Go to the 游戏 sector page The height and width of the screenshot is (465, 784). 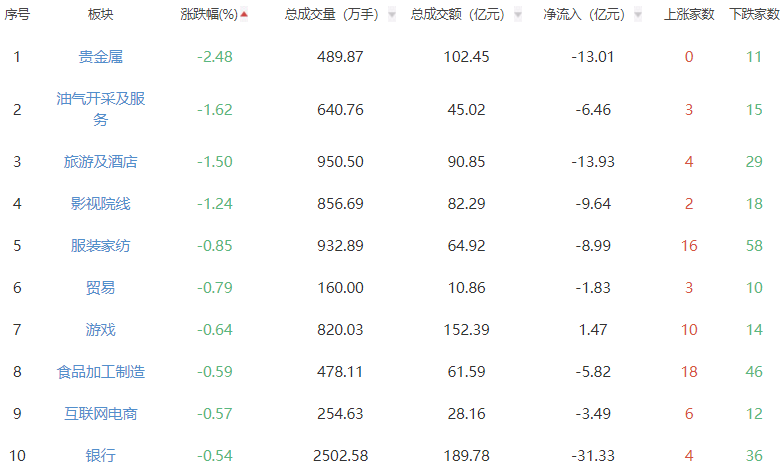click(100, 330)
